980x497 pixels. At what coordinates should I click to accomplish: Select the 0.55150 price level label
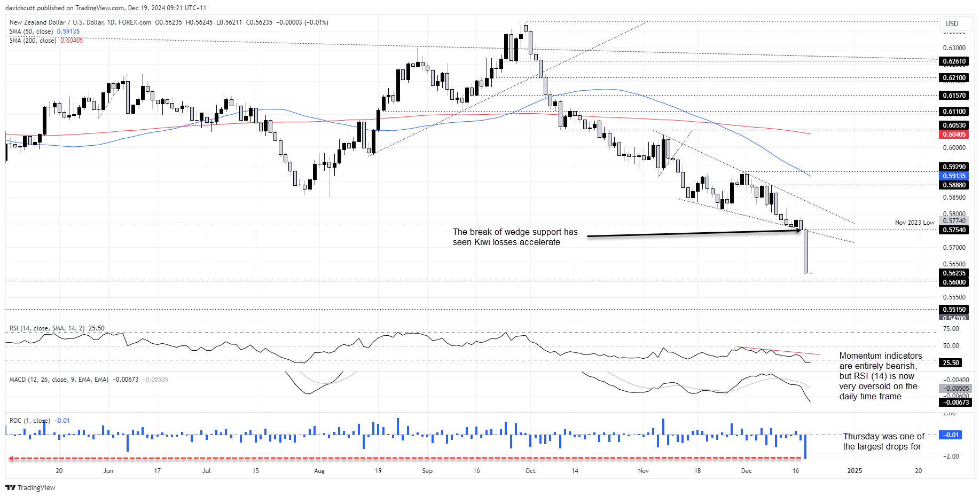coord(954,310)
